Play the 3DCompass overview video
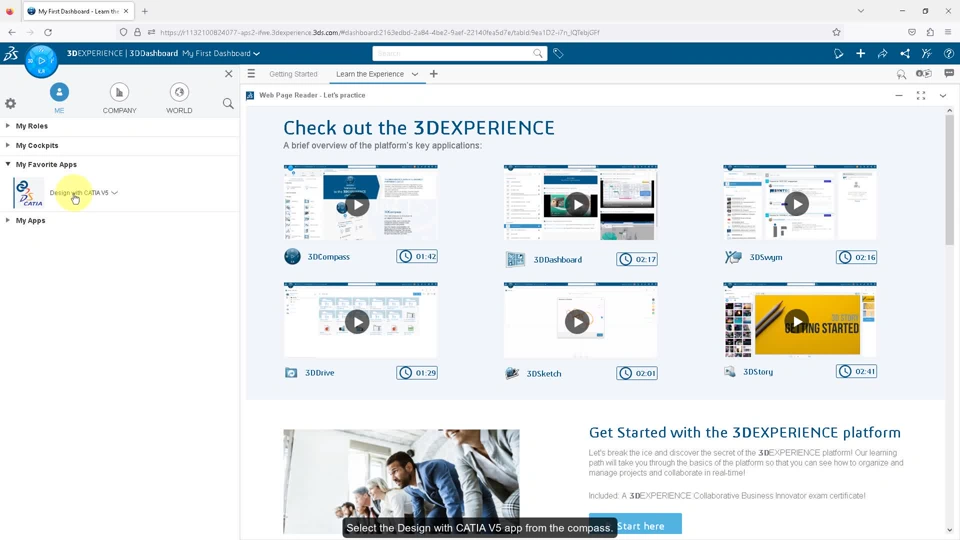 (358, 205)
